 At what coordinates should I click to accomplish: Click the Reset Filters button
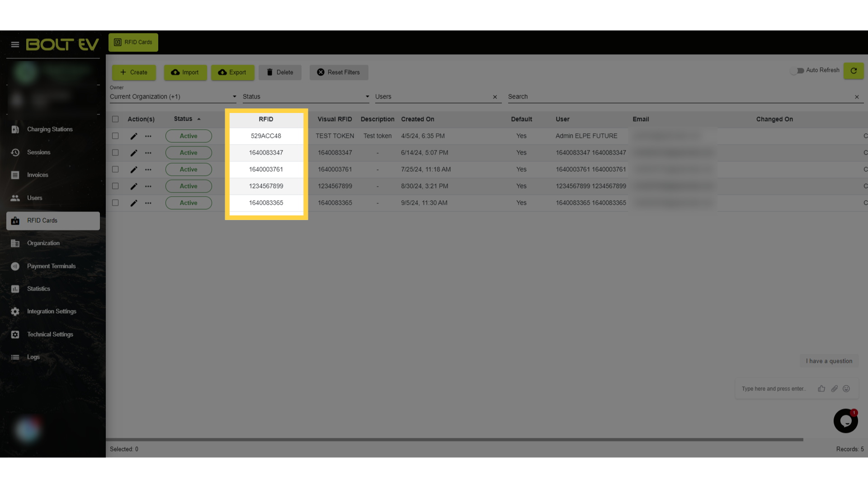(339, 72)
